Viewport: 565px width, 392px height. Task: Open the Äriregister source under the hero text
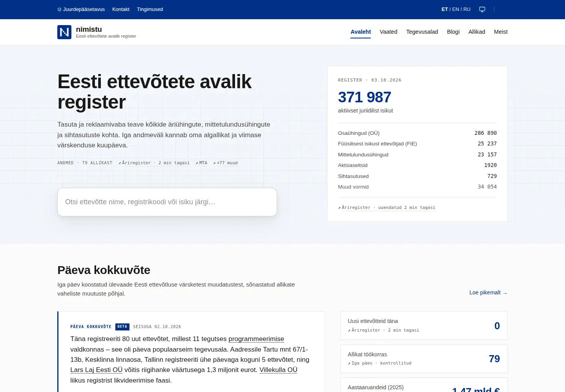[154, 163]
